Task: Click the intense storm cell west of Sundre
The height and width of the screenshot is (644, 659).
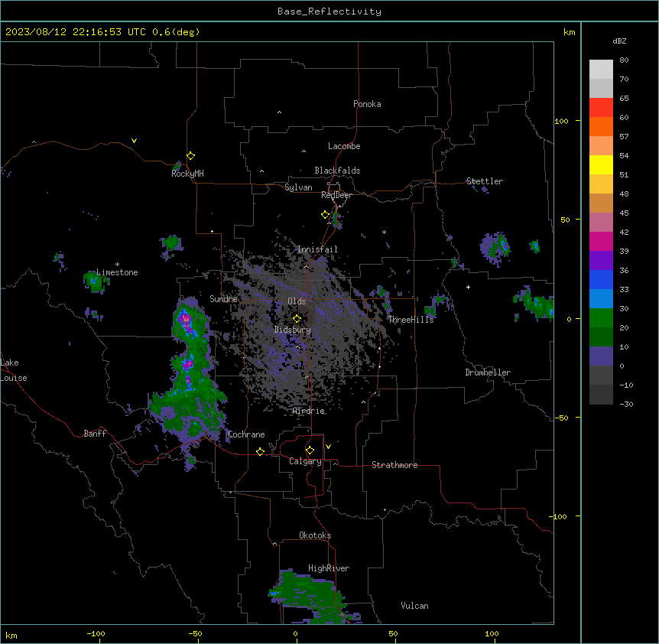Action: [x=185, y=321]
